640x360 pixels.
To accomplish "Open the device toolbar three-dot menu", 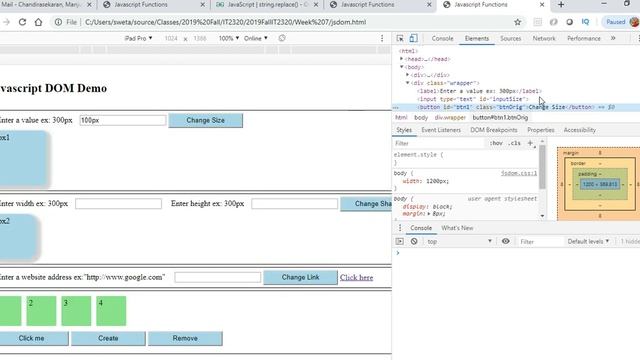I will tap(382, 38).
